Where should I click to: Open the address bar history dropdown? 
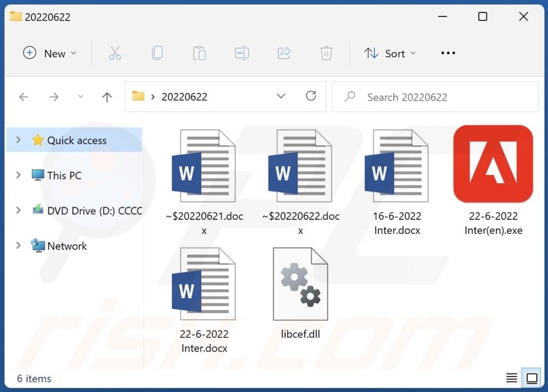[x=281, y=96]
